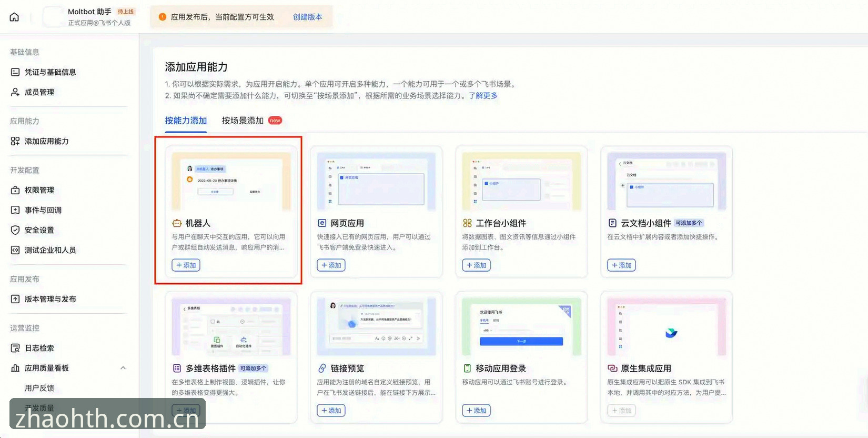Screen dimensions: 868x438
Task: Click the disabled 添加 under 原生集成应用
Action: click(621, 411)
